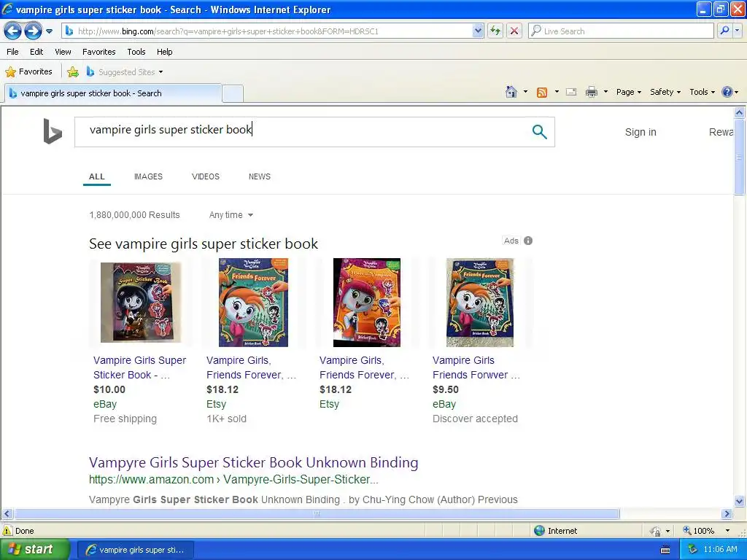Open Suggested Sites dropdown

click(x=125, y=72)
